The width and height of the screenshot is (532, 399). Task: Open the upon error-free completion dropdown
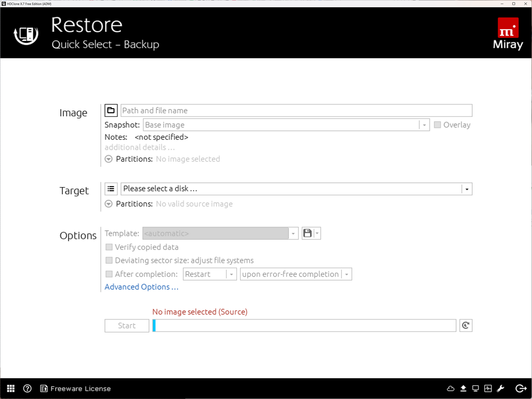pyautogui.click(x=296, y=274)
